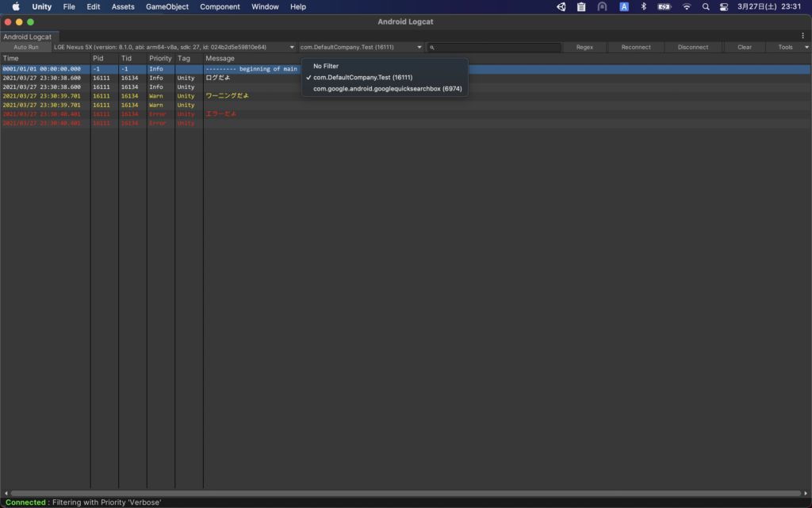Screen dimensions: 812x508
Task: Click the Wi-Fi icon in menu bar
Action: click(x=687, y=6)
